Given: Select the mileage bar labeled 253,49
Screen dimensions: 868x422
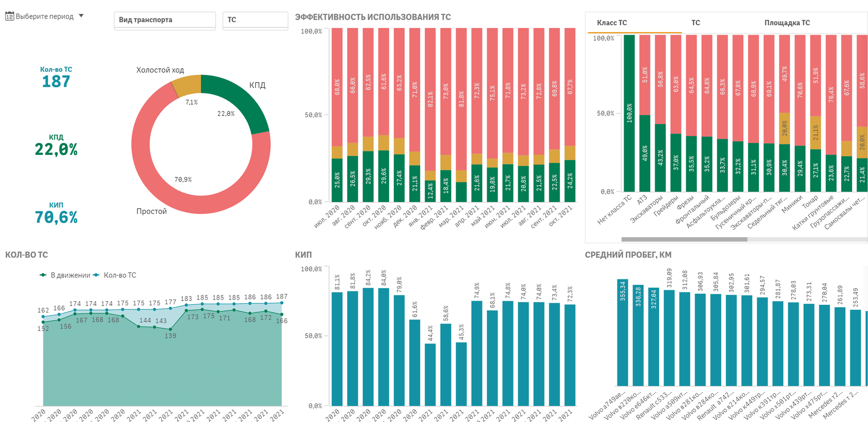Looking at the screenshot, I should click(x=856, y=348).
